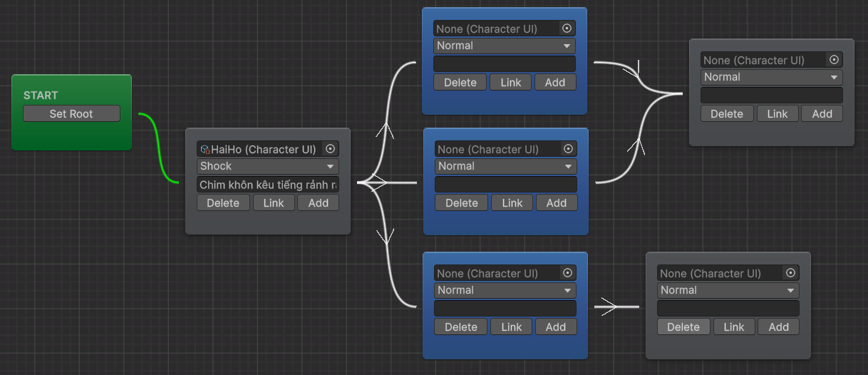Click Link on the HaiHo node
This screenshot has height=375, width=868.
(274, 203)
